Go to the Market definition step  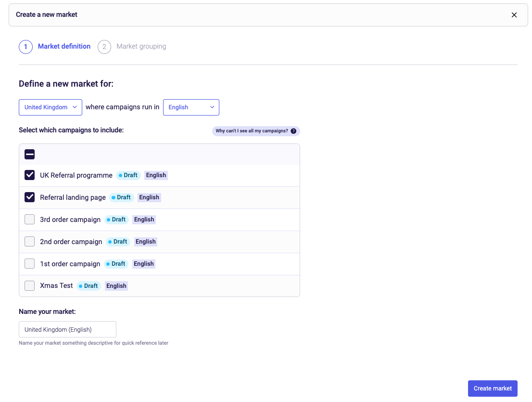point(64,47)
